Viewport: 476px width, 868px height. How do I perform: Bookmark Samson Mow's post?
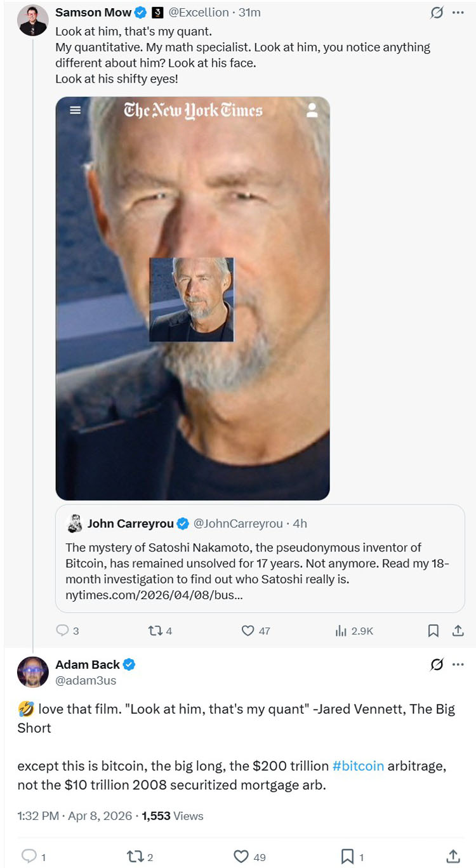pos(433,631)
